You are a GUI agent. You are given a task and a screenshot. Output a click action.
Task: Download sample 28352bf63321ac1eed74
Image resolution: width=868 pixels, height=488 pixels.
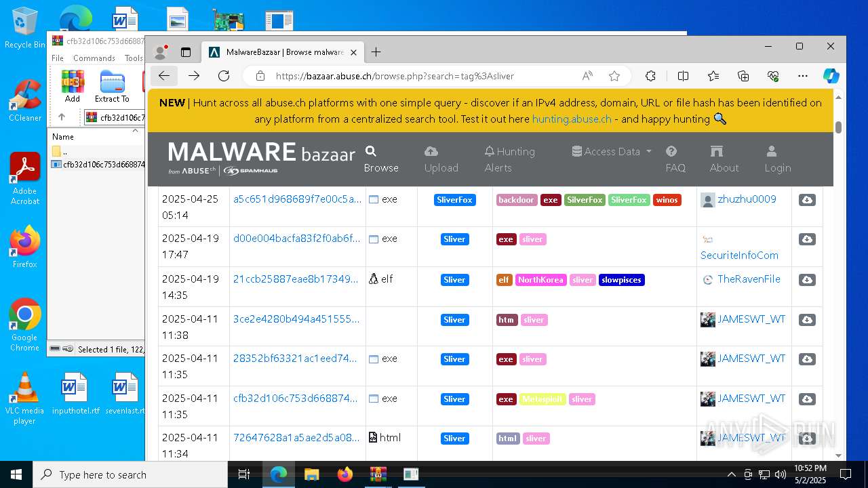807,359
